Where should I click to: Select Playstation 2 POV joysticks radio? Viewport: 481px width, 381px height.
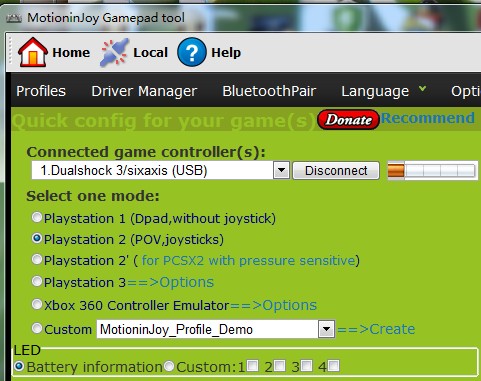tap(37, 239)
